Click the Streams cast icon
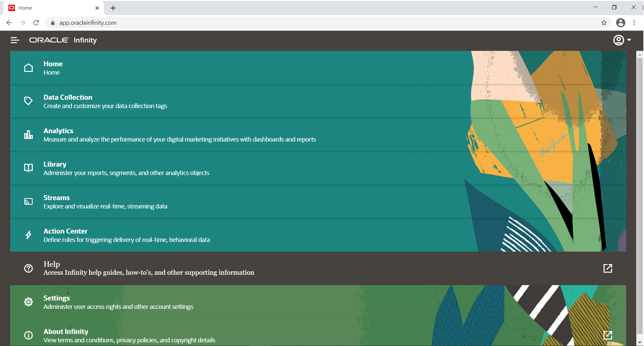The image size is (644, 346). click(x=28, y=201)
